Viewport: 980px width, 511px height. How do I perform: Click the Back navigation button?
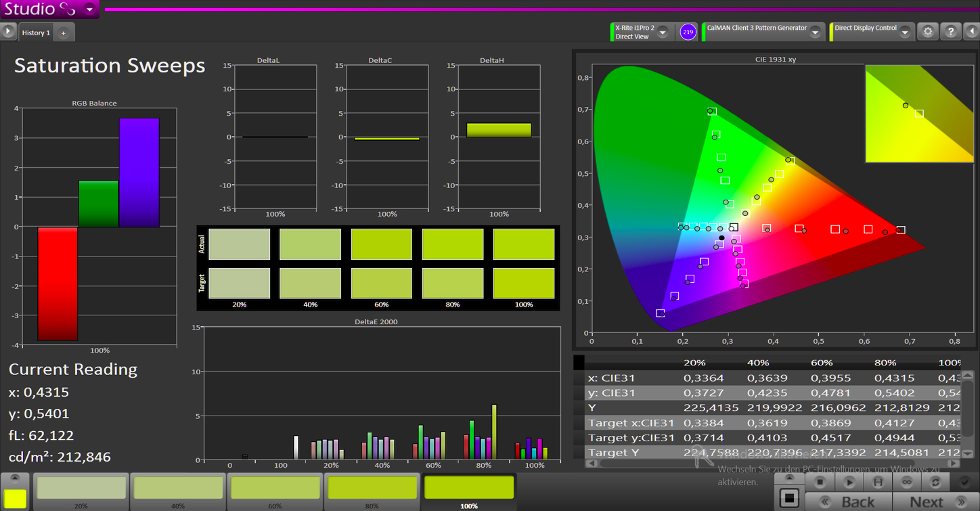click(x=849, y=502)
